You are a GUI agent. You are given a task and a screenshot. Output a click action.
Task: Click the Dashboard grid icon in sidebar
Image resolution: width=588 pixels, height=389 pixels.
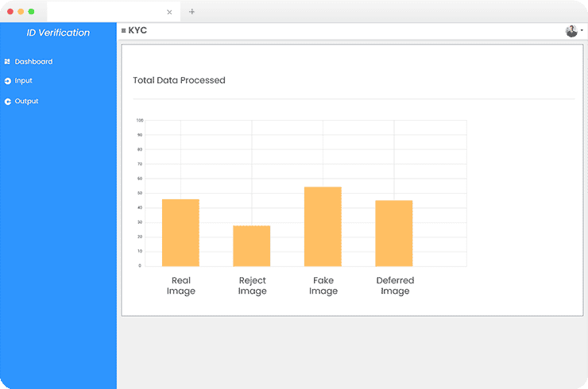pos(7,62)
